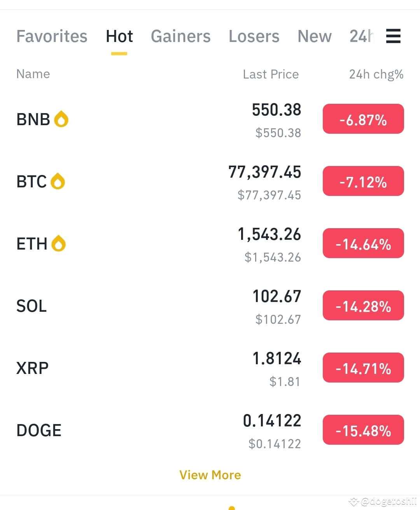Click the flame icon beside BTC
The image size is (420, 510).
tap(58, 181)
